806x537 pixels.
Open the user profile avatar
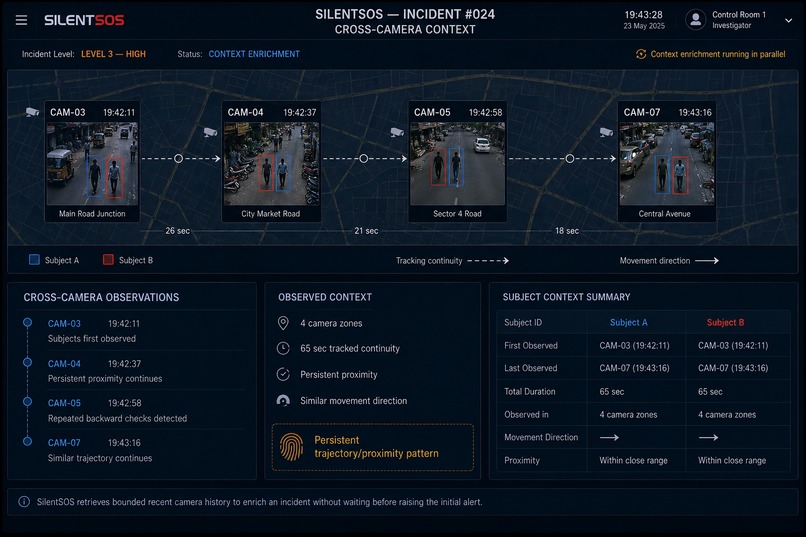point(695,20)
